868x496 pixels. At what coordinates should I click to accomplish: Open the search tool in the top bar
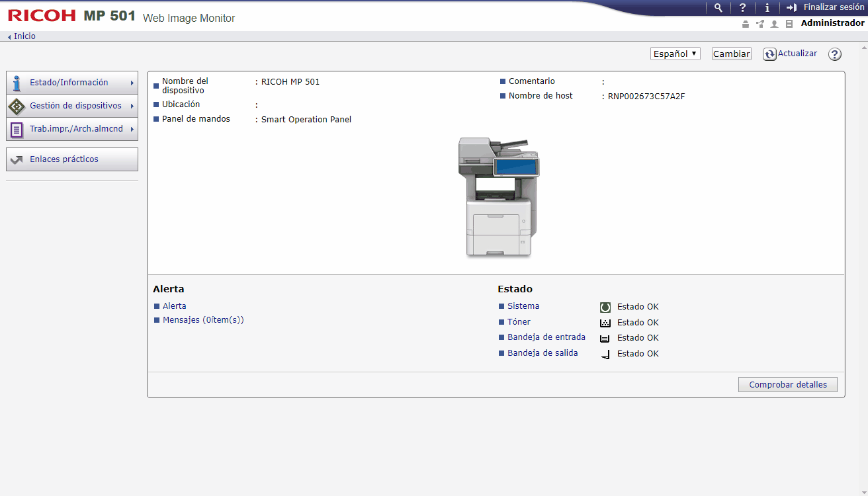pos(718,7)
